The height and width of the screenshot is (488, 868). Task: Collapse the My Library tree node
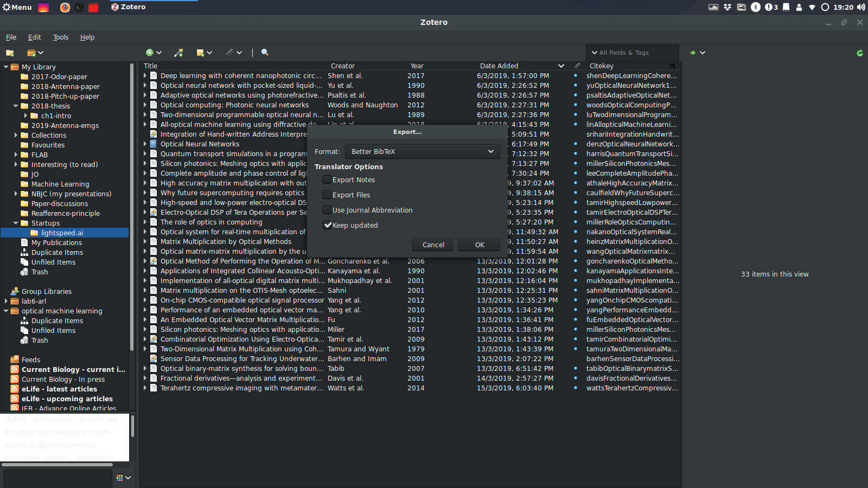6,67
